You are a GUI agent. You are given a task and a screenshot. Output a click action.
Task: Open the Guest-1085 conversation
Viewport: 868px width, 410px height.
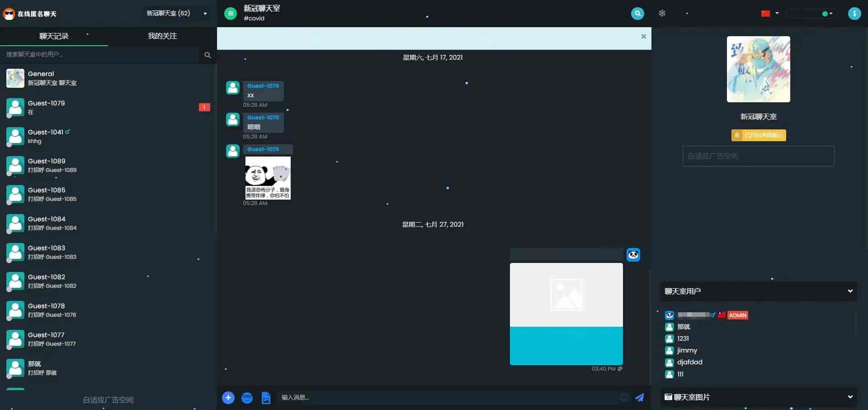(108, 194)
